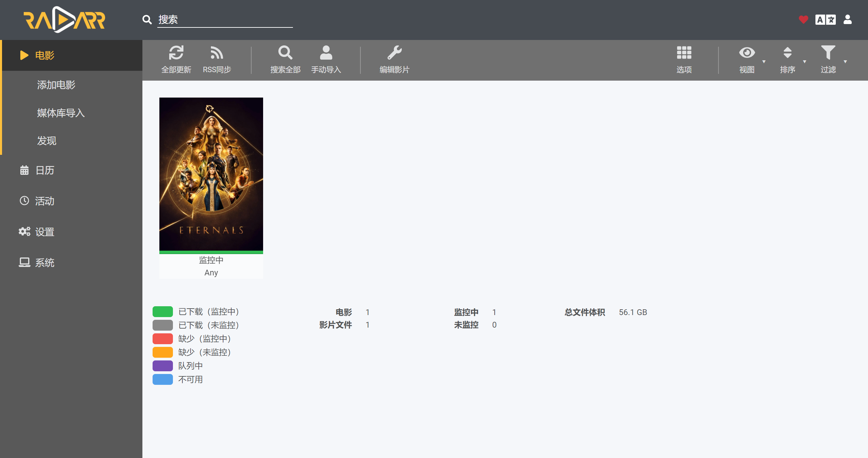Open the 选项 grid options icon
The height and width of the screenshot is (458, 868).
pyautogui.click(x=684, y=53)
